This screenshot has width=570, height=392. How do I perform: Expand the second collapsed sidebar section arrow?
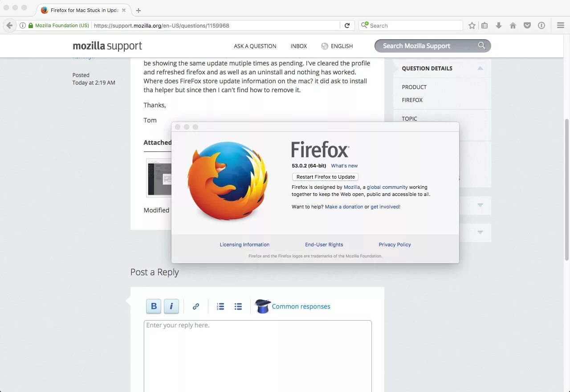480,233
